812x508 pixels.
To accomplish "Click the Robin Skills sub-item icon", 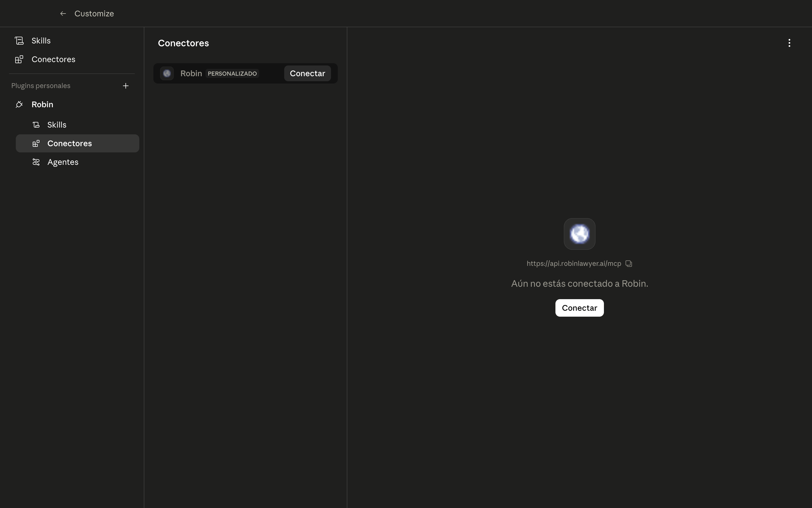I will coord(36,125).
